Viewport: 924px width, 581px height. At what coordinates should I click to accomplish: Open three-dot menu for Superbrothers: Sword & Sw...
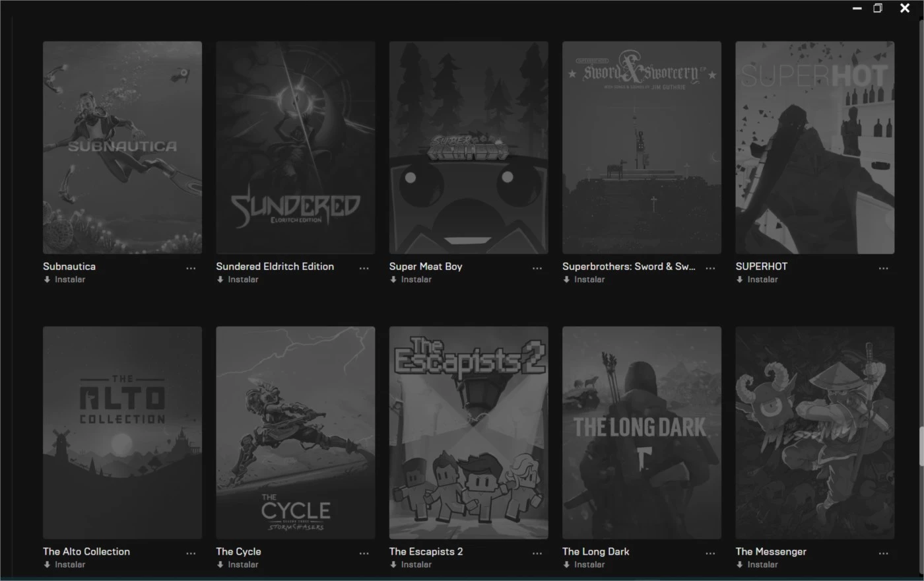[x=710, y=268]
